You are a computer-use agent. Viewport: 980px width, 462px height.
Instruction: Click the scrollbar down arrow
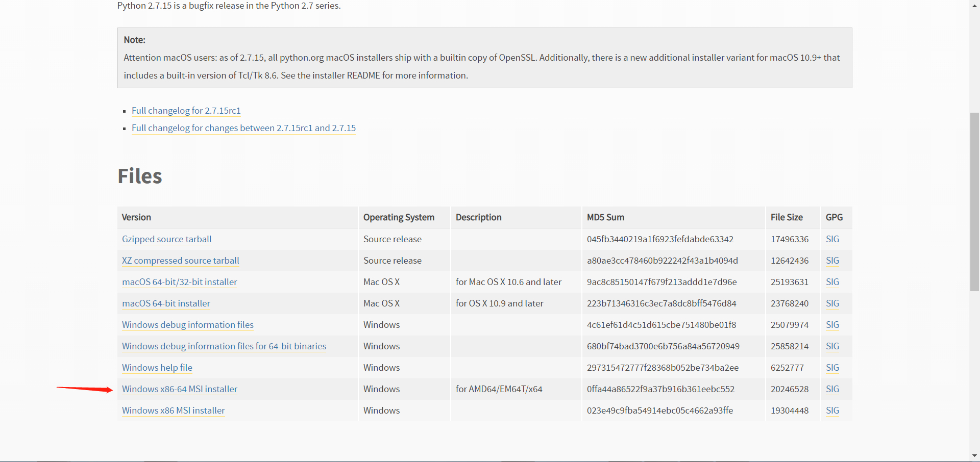pos(974,456)
